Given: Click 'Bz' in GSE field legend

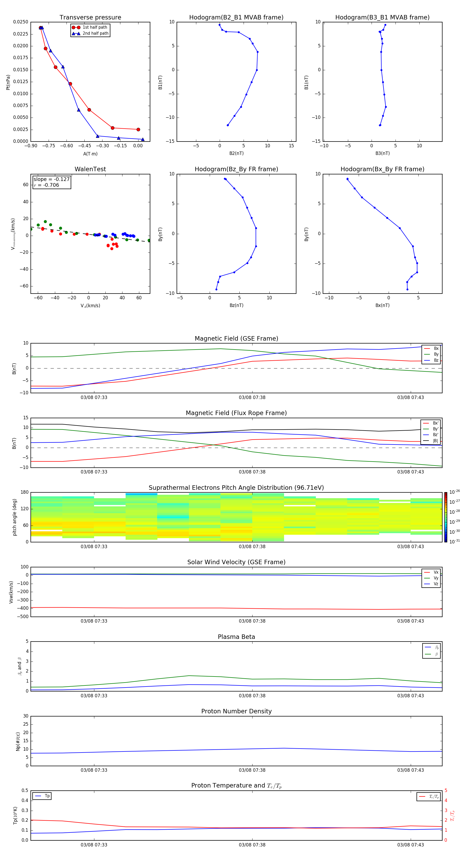Looking at the screenshot, I should tap(436, 360).
